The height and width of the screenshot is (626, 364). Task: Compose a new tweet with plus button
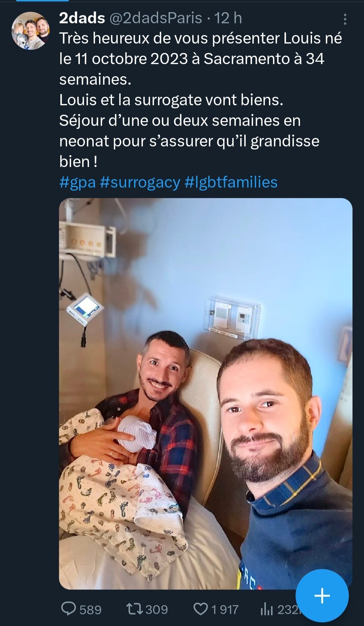322,596
